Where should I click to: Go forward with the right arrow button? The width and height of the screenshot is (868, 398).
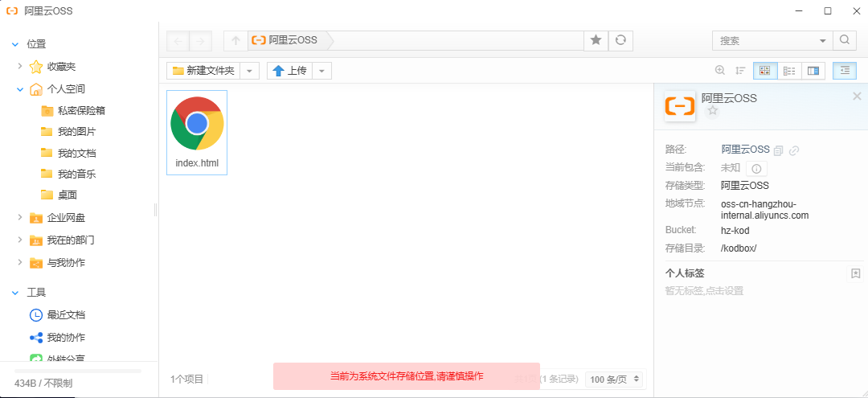pyautogui.click(x=200, y=40)
